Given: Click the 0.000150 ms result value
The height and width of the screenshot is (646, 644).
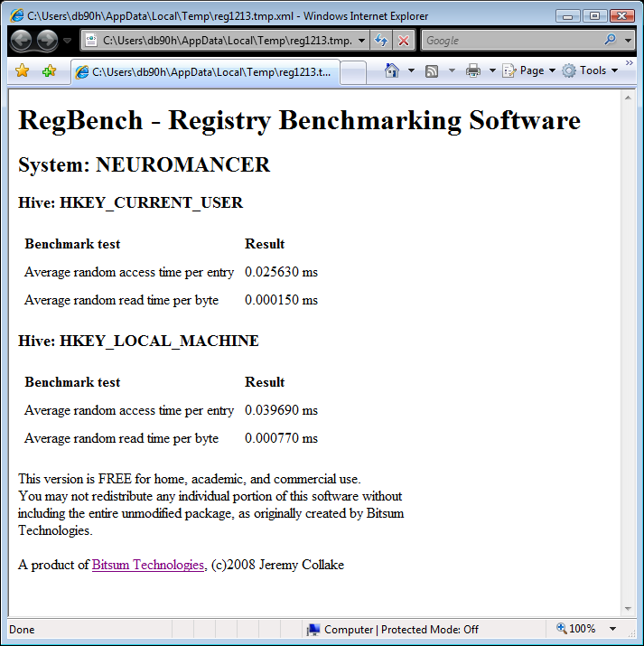Looking at the screenshot, I should (x=281, y=300).
